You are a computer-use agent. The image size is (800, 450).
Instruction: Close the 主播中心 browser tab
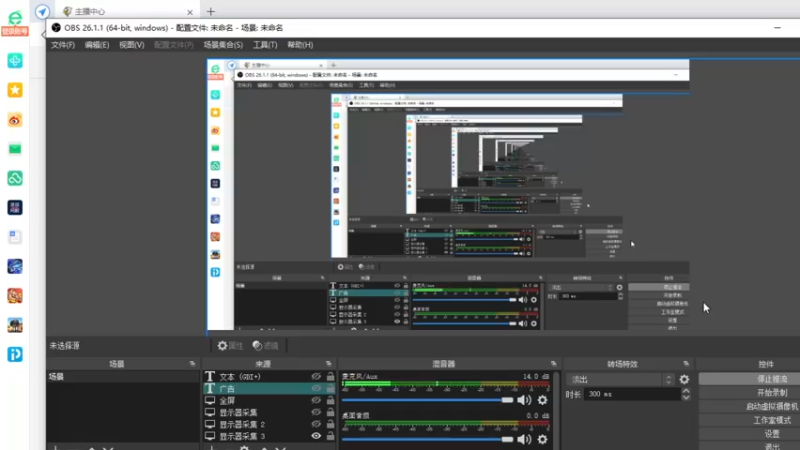click(x=190, y=12)
